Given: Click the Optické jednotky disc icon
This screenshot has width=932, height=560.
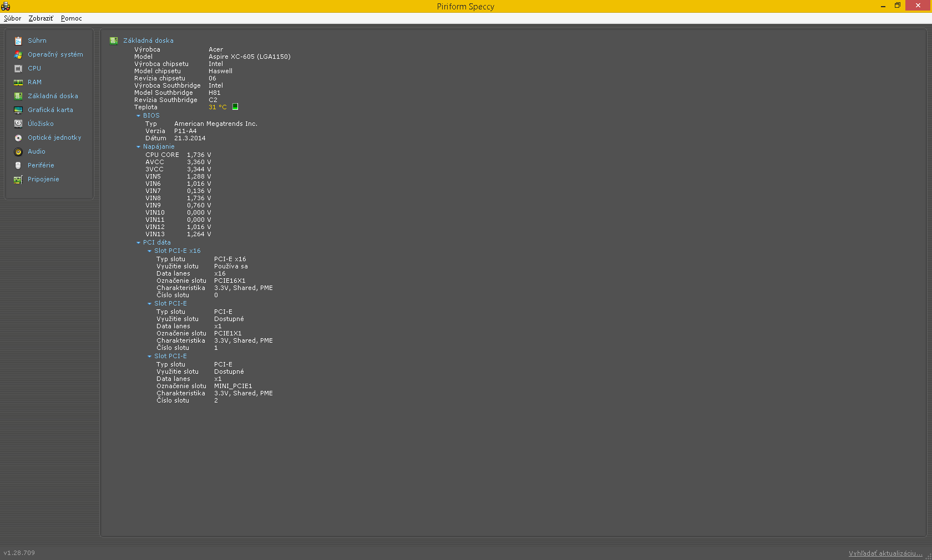Looking at the screenshot, I should (x=18, y=138).
